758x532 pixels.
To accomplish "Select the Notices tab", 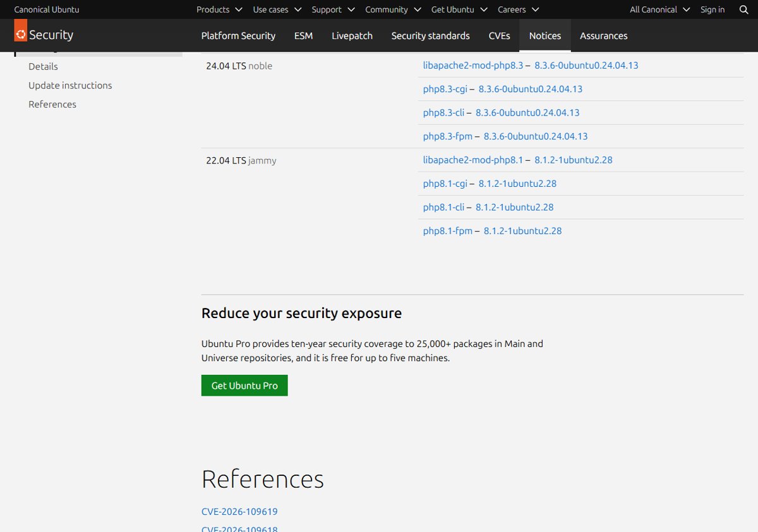I will (545, 35).
